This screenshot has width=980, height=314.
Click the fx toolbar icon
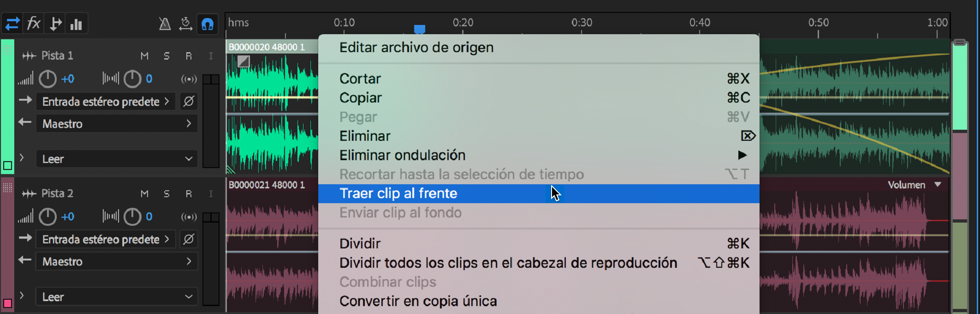[x=33, y=23]
